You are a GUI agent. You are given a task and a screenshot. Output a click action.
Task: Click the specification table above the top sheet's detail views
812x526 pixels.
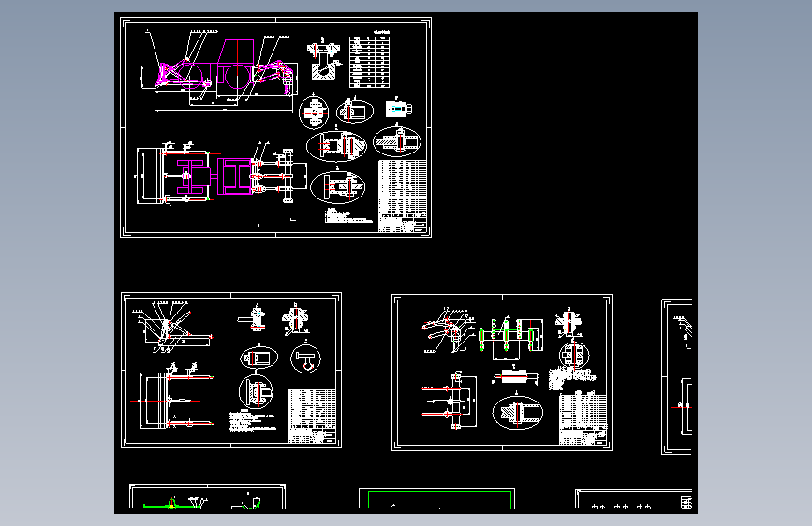point(369,62)
